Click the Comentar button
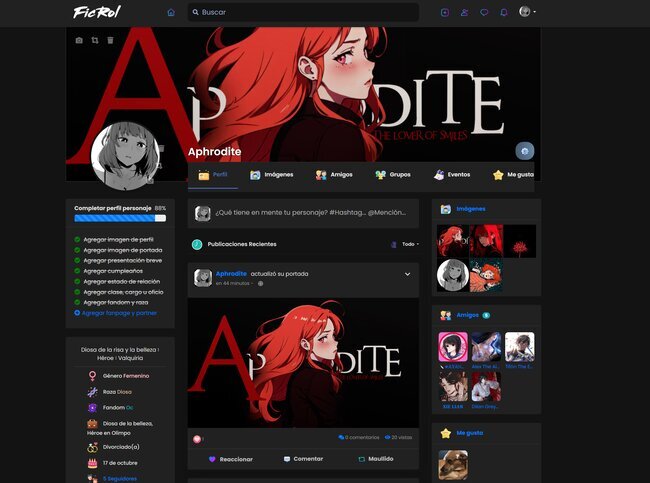This screenshot has height=483, width=650. pyautogui.click(x=303, y=459)
